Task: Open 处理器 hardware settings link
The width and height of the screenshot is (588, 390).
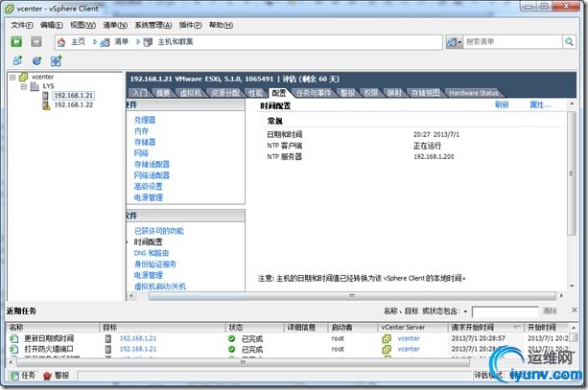Action: [145, 120]
